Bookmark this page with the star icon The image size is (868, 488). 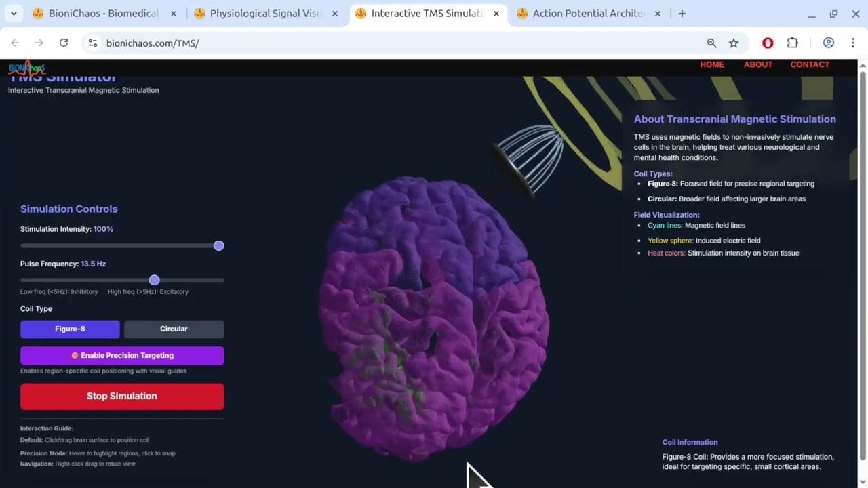click(x=734, y=43)
